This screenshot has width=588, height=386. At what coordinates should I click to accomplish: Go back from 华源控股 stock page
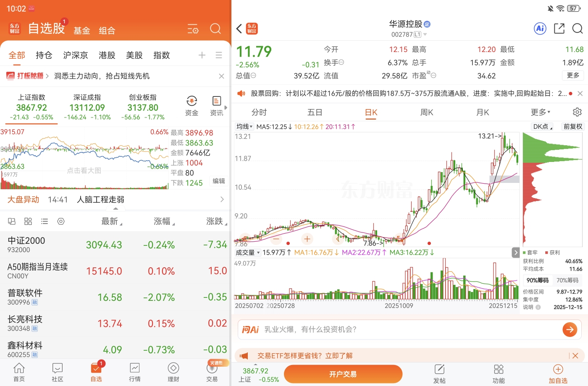[x=239, y=29]
